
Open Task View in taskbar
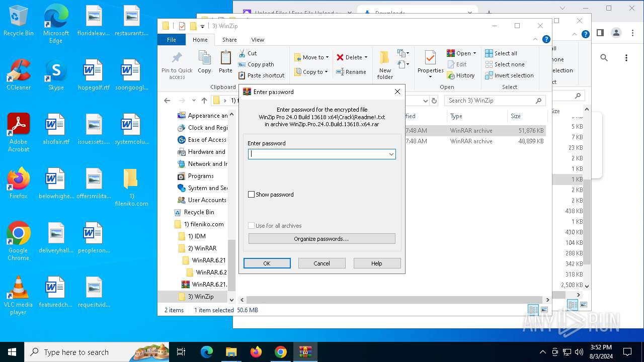click(x=181, y=352)
